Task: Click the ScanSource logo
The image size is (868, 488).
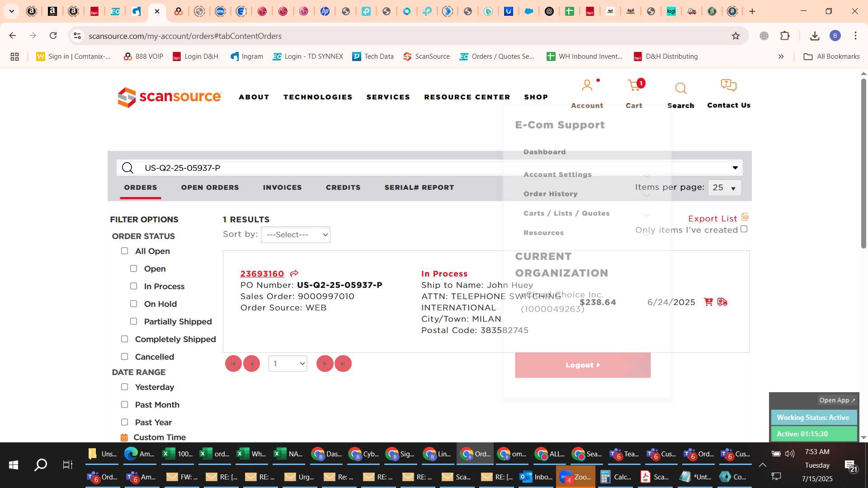Action: pos(170,97)
